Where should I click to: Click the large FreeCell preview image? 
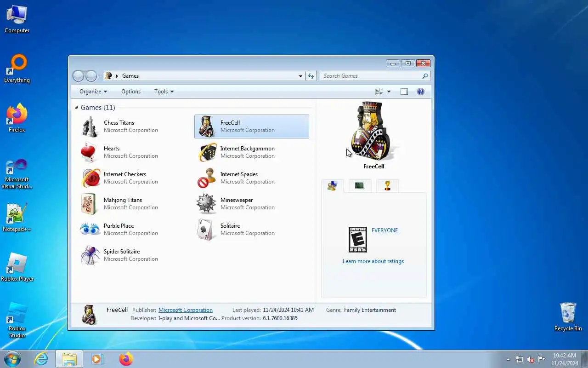(373, 131)
